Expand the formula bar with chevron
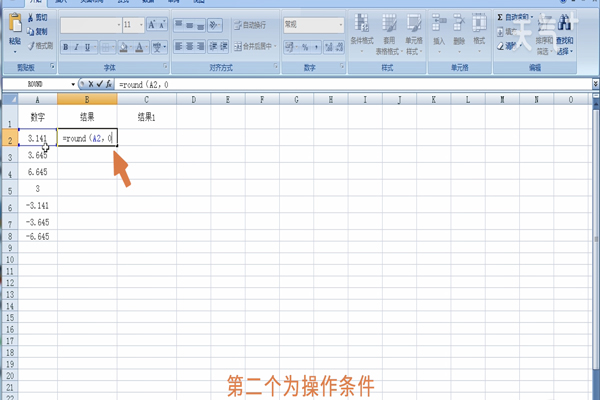This screenshot has height=400, width=600. click(595, 84)
